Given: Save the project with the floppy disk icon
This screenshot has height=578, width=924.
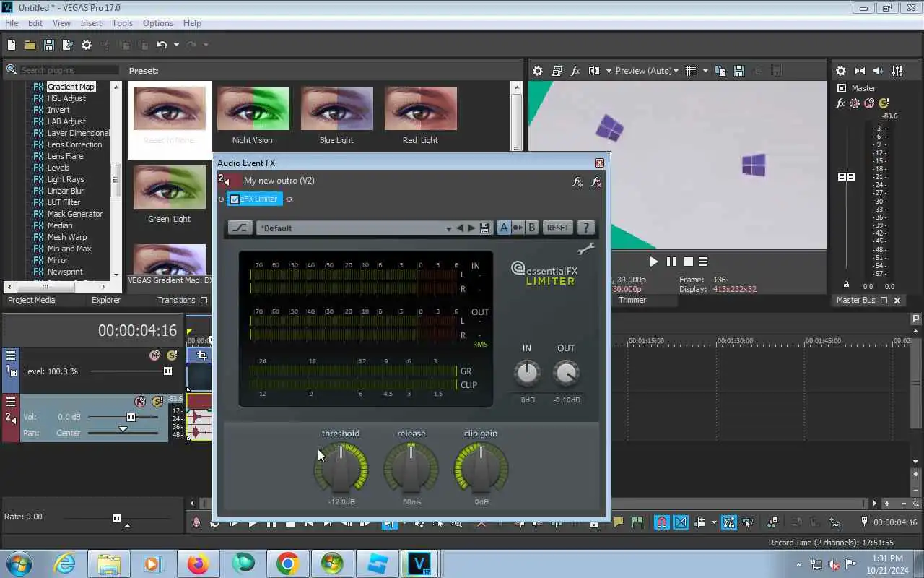Looking at the screenshot, I should (49, 45).
